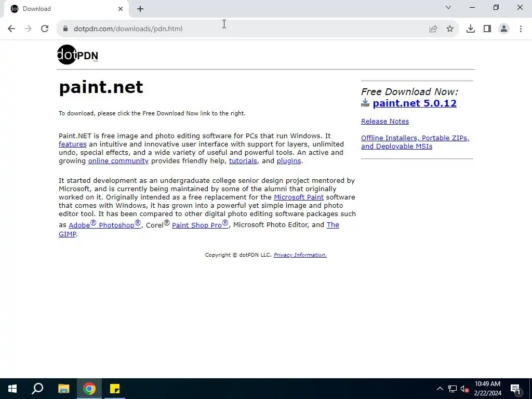Click the Free Download Now text
The height and width of the screenshot is (399, 532).
(409, 91)
